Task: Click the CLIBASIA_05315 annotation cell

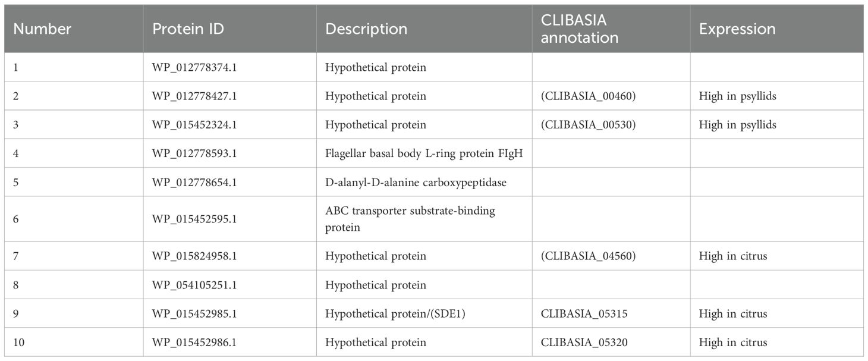Action: click(584, 313)
